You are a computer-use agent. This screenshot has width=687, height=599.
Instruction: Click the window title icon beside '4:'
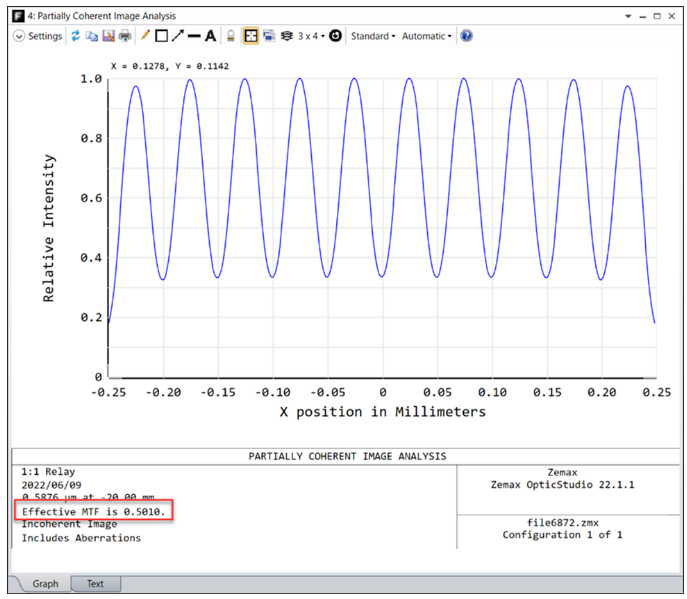pos(18,16)
